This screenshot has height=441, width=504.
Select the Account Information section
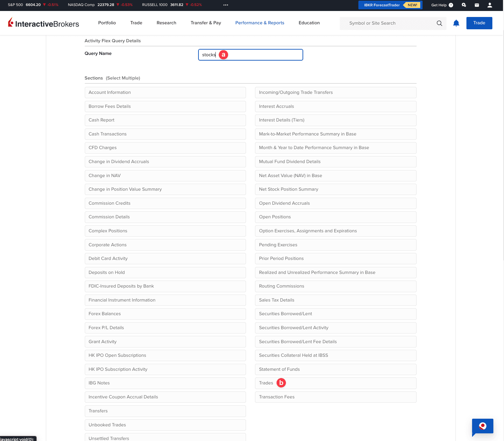[165, 93]
